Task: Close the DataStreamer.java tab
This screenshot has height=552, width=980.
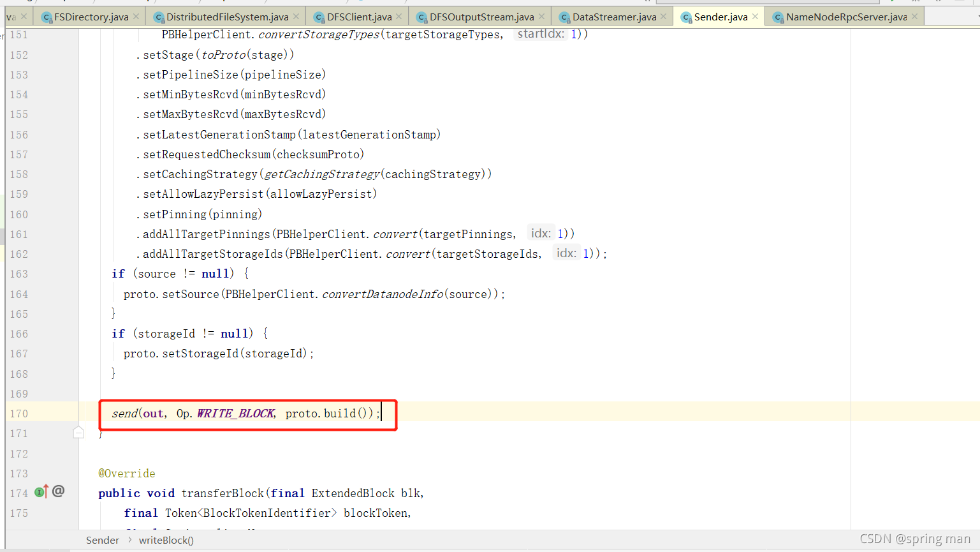Action: coord(664,17)
